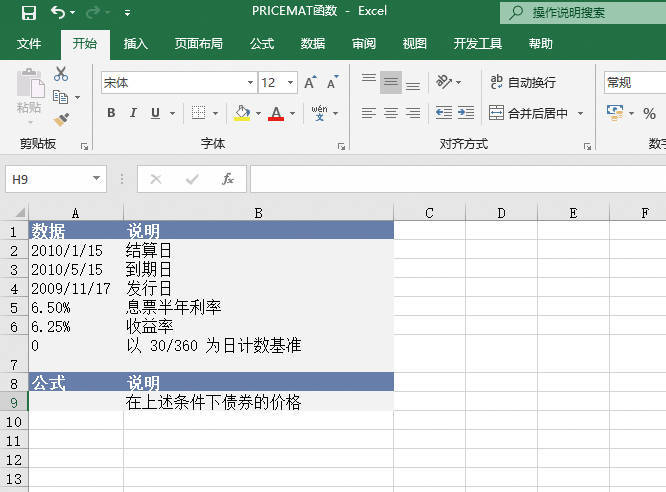Click the Insert Function fx icon
This screenshot has height=492, width=666.
(x=228, y=179)
